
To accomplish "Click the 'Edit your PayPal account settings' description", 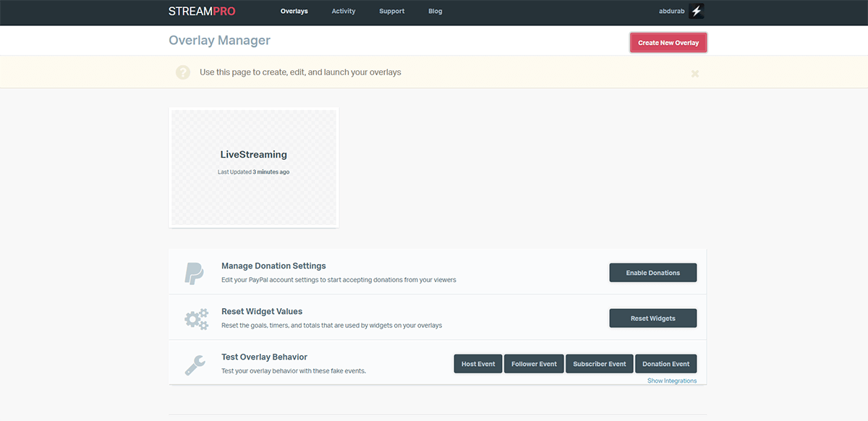I will click(339, 280).
